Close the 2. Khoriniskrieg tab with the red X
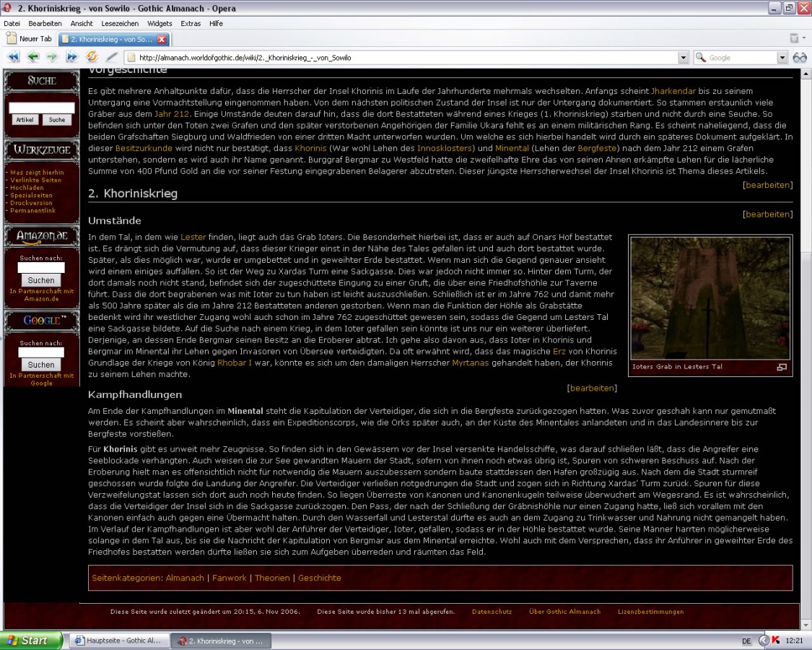The height and width of the screenshot is (650, 812). (x=162, y=39)
